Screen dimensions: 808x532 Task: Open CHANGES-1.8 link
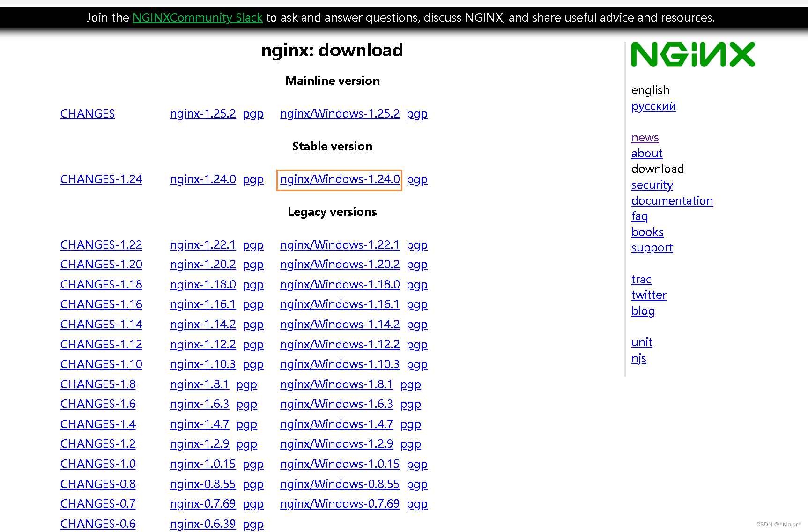(98, 384)
